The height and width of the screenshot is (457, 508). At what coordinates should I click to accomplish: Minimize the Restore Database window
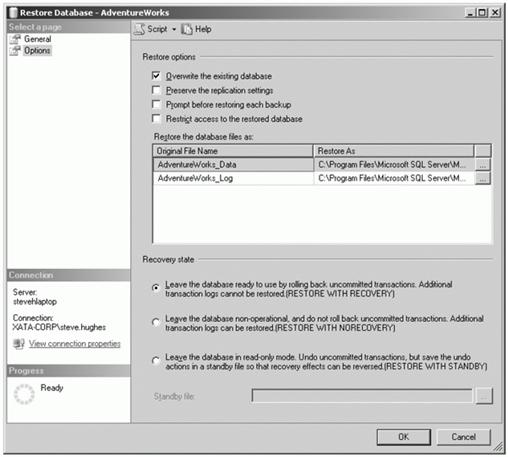(470, 13)
